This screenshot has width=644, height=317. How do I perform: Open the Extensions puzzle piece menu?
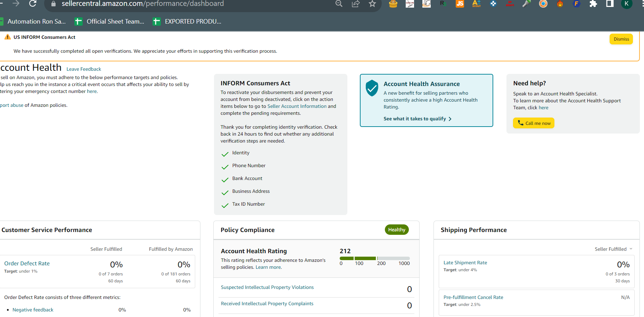[x=593, y=4]
